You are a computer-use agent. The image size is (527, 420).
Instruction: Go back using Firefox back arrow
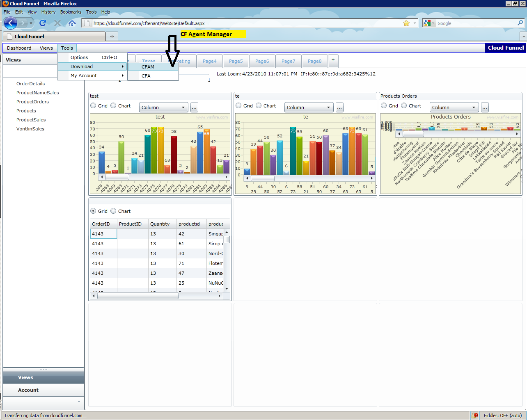[x=11, y=23]
